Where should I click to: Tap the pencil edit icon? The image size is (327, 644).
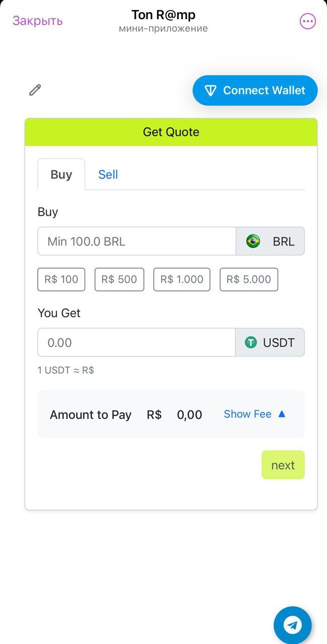click(x=34, y=90)
